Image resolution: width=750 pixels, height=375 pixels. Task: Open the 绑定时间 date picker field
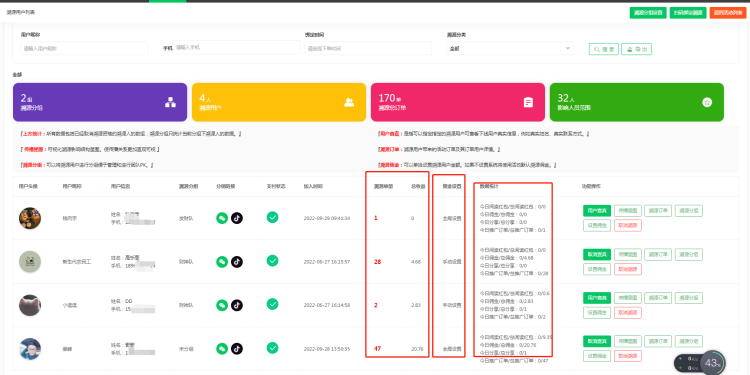click(368, 48)
